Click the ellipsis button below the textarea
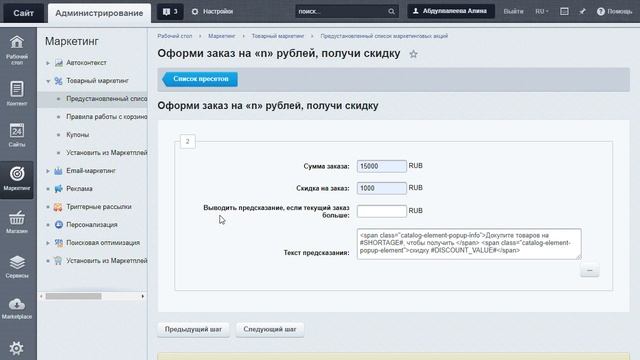The image size is (640, 360). [x=589, y=270]
